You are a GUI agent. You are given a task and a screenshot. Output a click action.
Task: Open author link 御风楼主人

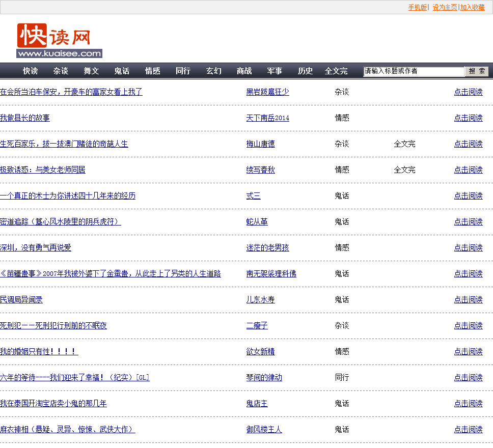[x=264, y=430]
